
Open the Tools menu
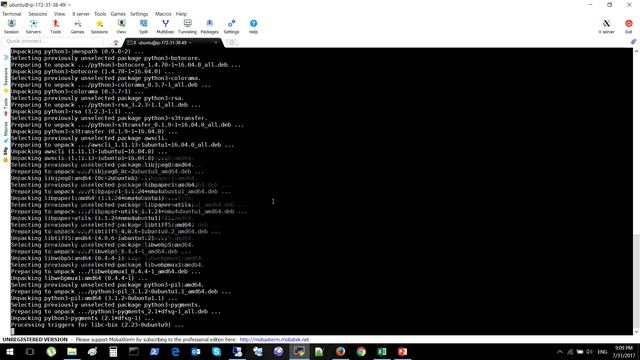(x=100, y=14)
